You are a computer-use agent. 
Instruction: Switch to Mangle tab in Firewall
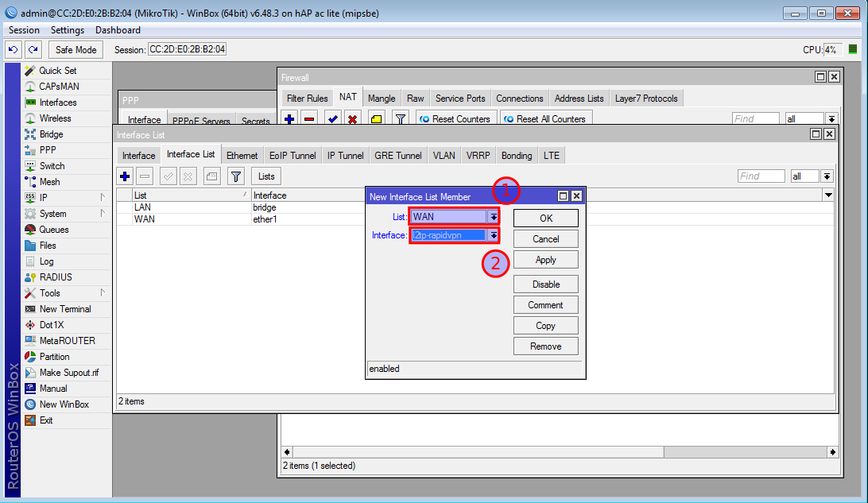coord(382,99)
